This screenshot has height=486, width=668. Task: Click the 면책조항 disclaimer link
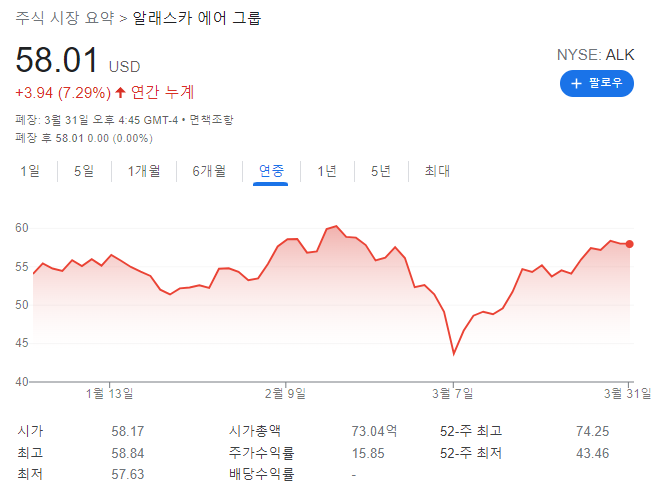211,120
